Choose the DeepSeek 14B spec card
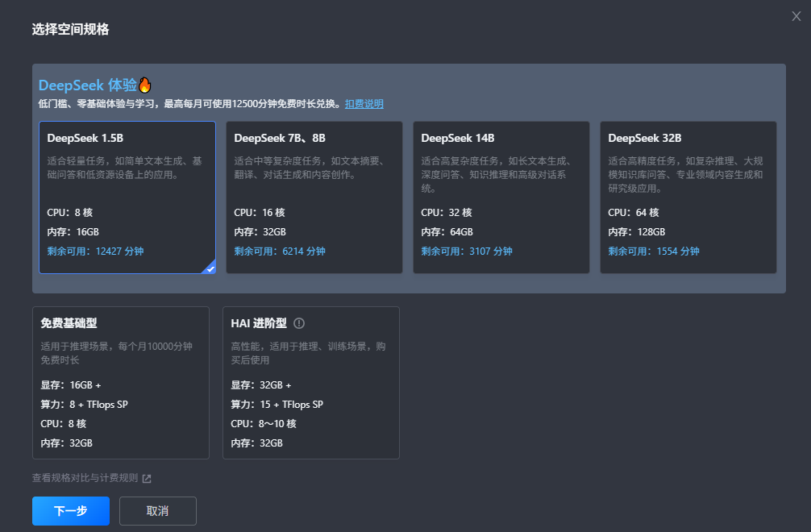 pos(501,197)
